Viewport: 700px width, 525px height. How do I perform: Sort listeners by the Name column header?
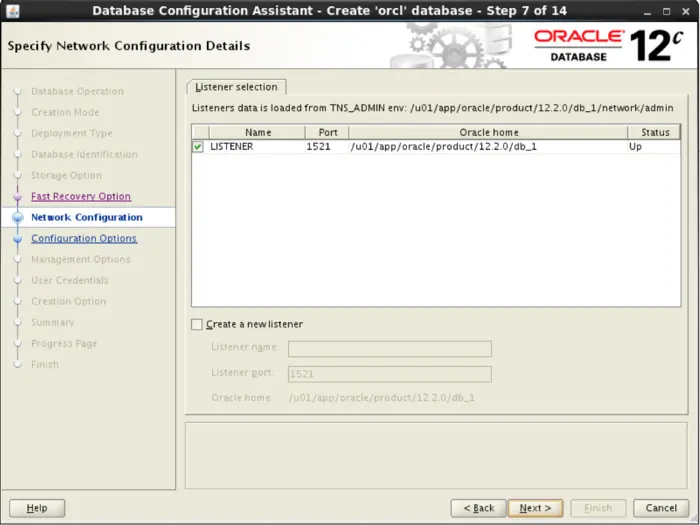pyautogui.click(x=257, y=133)
